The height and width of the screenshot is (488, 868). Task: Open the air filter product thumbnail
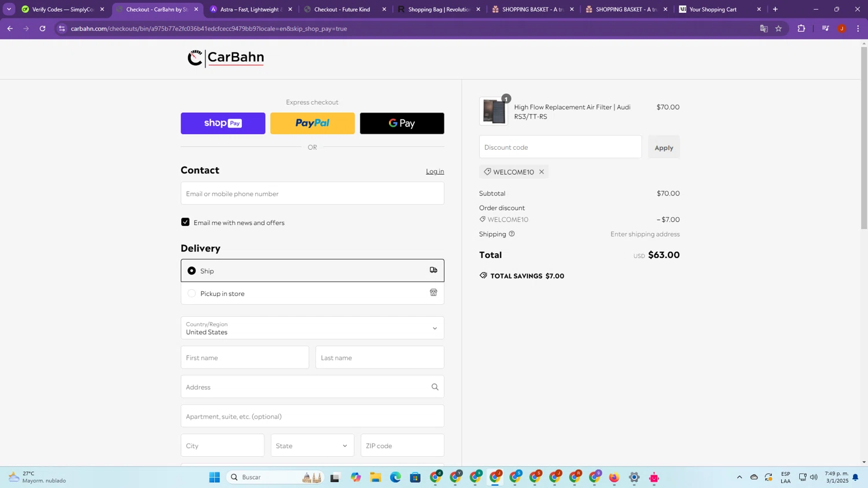(x=494, y=111)
